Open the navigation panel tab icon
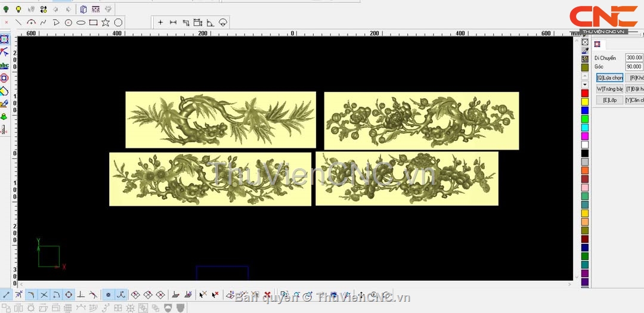Viewport: 644px width, 313px height. coord(597,44)
